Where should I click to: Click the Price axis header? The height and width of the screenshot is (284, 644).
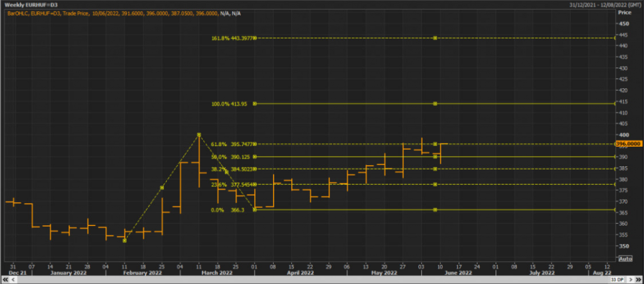625,13
